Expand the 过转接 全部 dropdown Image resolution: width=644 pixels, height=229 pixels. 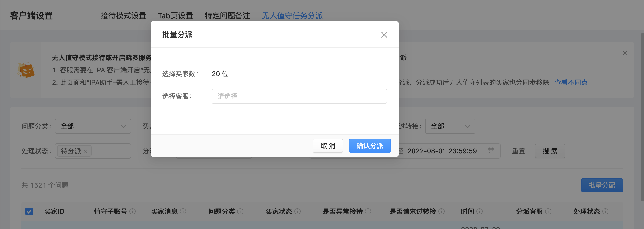click(450, 126)
